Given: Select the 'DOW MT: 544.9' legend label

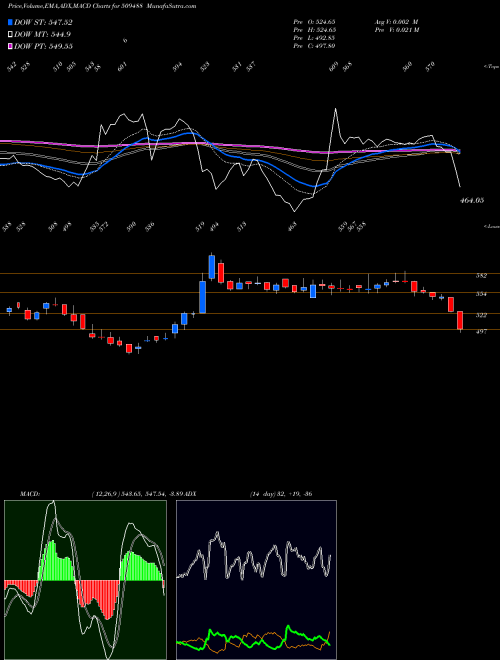Looking at the screenshot, I should coord(42,35).
